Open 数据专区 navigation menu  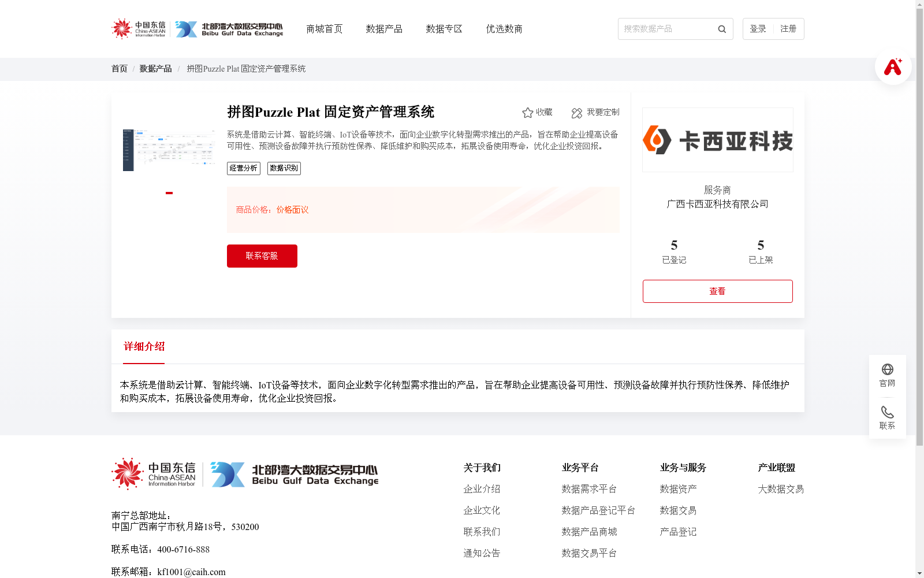pos(444,29)
